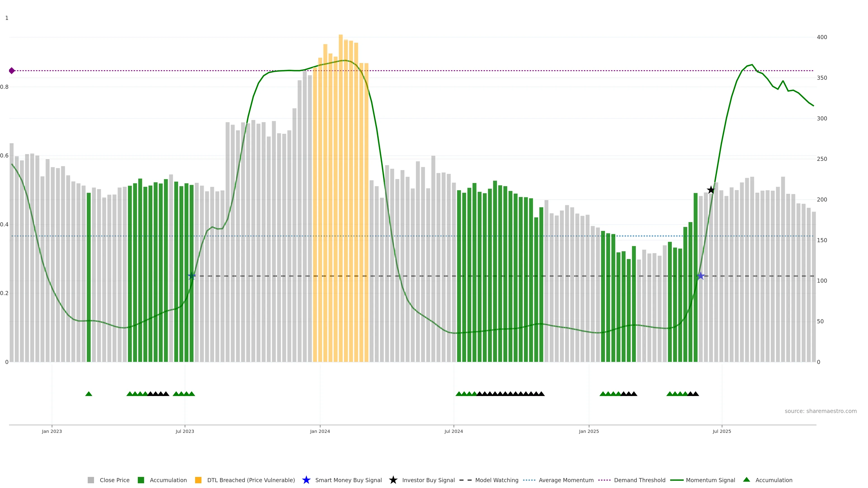This screenshot has height=488, width=868.
Task: Click the Jan 2024 axis tick label
Action: click(x=320, y=432)
